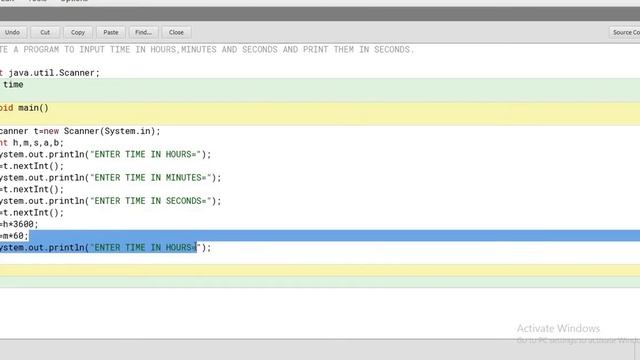
Task: Click the Close editor button
Action: pos(176,32)
